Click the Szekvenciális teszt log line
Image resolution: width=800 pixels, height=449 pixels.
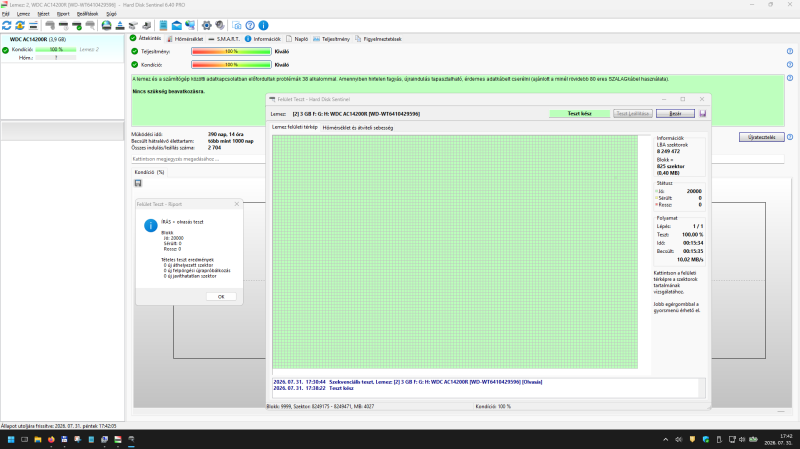click(x=408, y=382)
